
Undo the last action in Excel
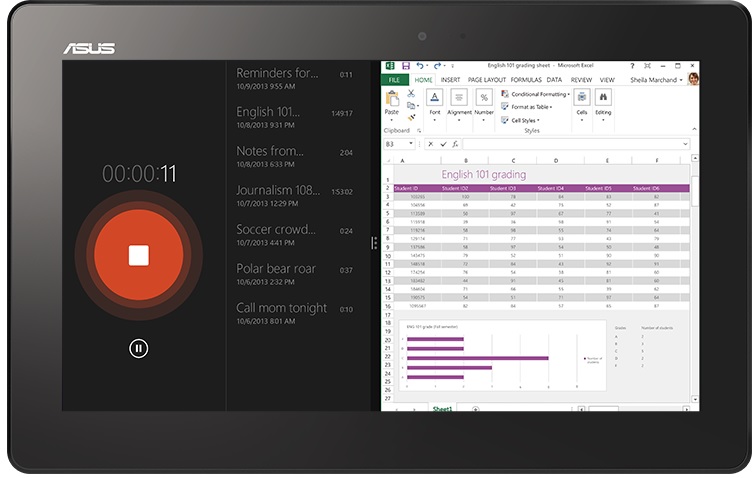tap(419, 66)
